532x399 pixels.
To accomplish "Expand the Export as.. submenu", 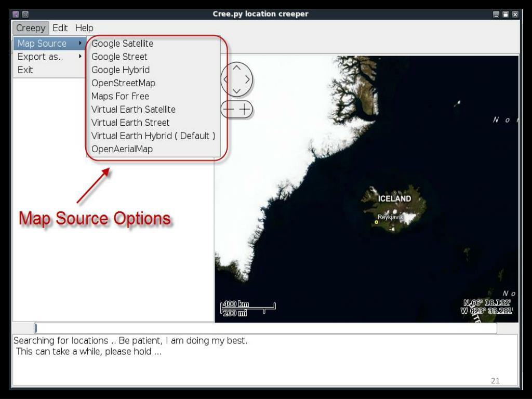I will tap(49, 57).
